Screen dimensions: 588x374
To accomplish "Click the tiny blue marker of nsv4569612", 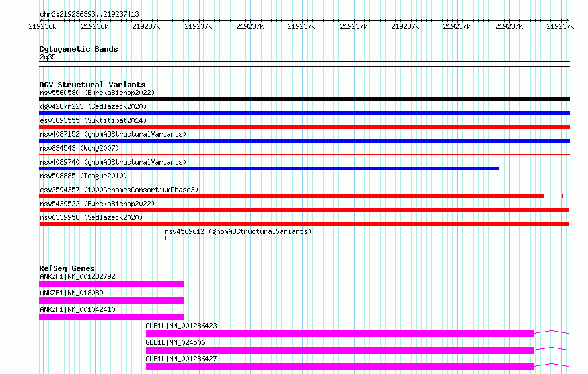I will (x=166, y=238).
